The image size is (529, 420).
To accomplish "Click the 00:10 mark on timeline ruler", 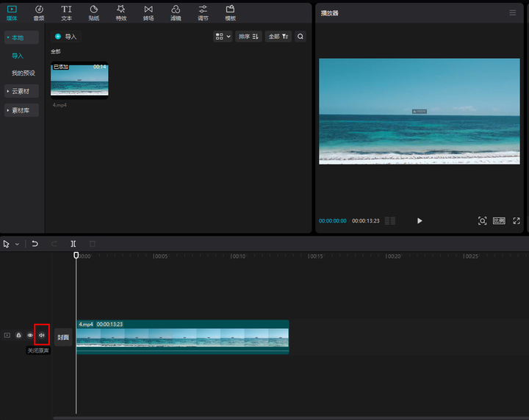I will (238, 256).
